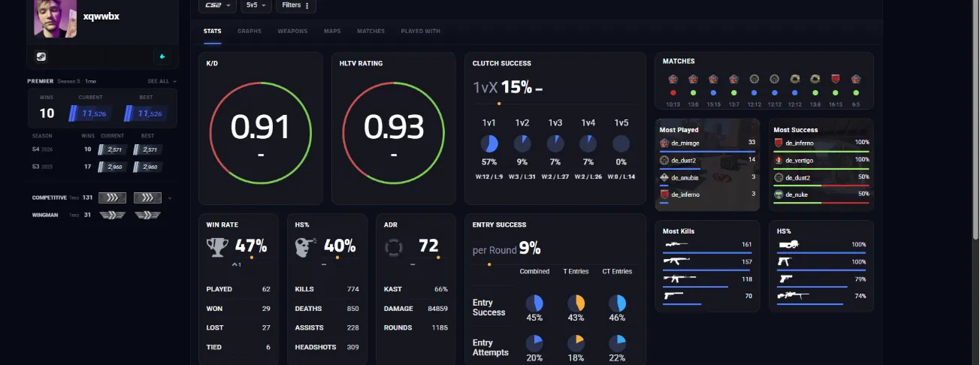Click the Premier best rating 11,526
Viewport: 980px width, 365px height.
click(x=145, y=113)
